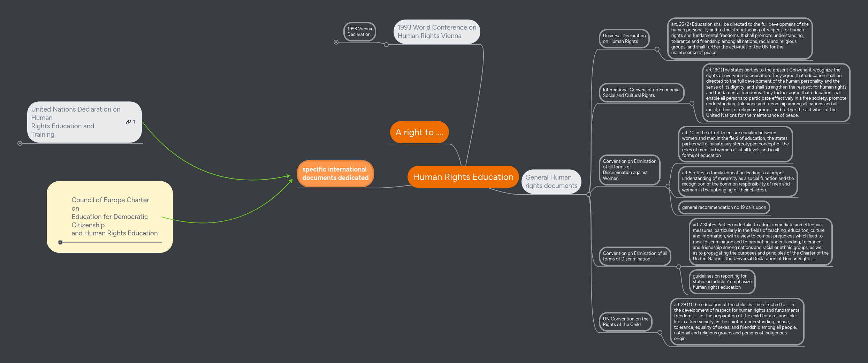Screen dimensions: 868x363
Task: Collapse the 1993 World Conference branch
Action: click(x=386, y=45)
